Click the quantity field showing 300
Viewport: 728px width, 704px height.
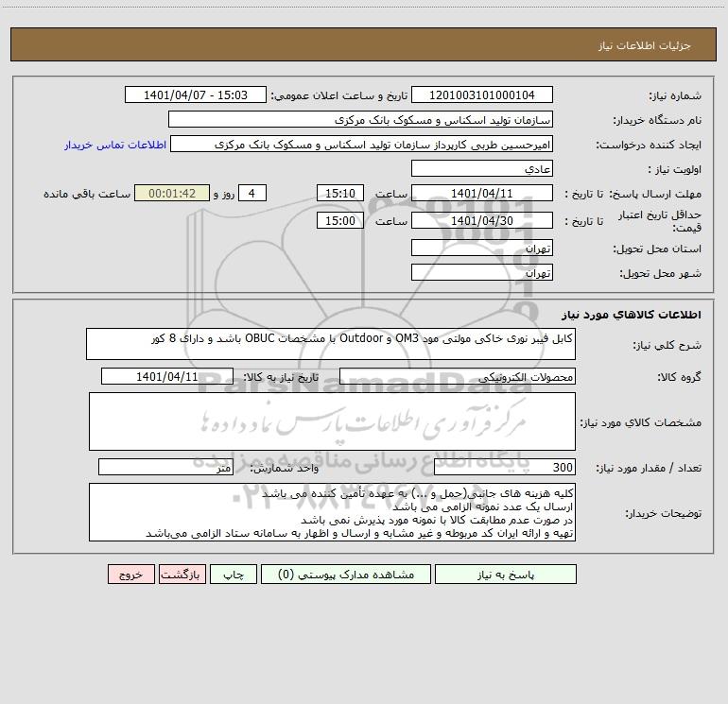(505, 468)
